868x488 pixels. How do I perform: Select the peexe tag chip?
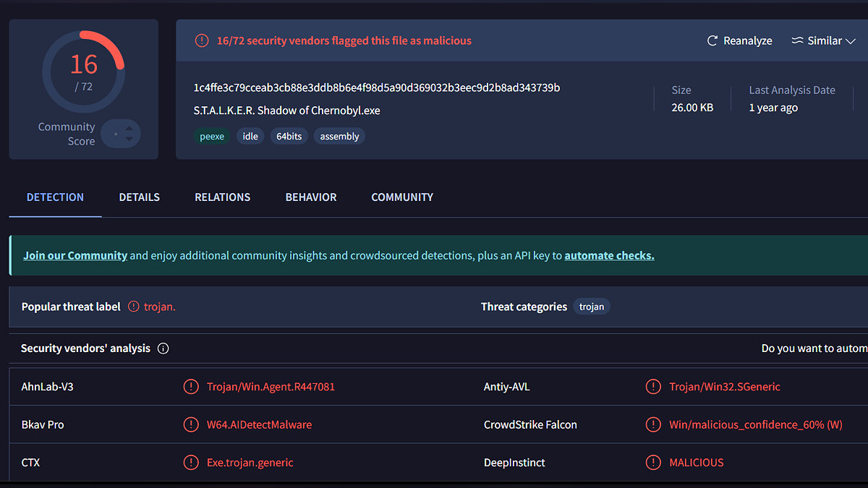coord(212,137)
